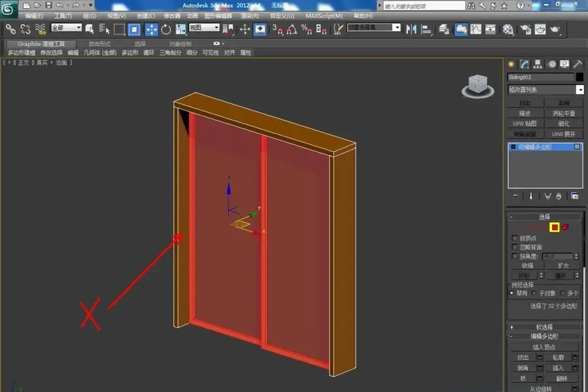This screenshot has height=392, width=588.
Task: Collapse the 编辑多边形 rollout
Action: click(x=544, y=336)
